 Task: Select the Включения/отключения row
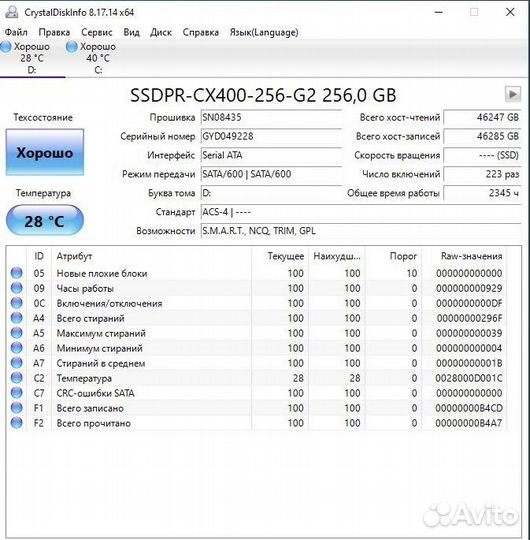point(257,303)
